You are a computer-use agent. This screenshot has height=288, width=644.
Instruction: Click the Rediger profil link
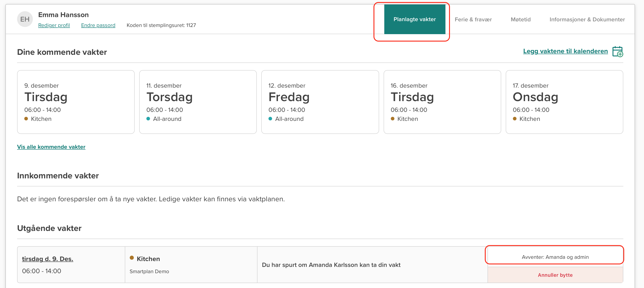54,25
